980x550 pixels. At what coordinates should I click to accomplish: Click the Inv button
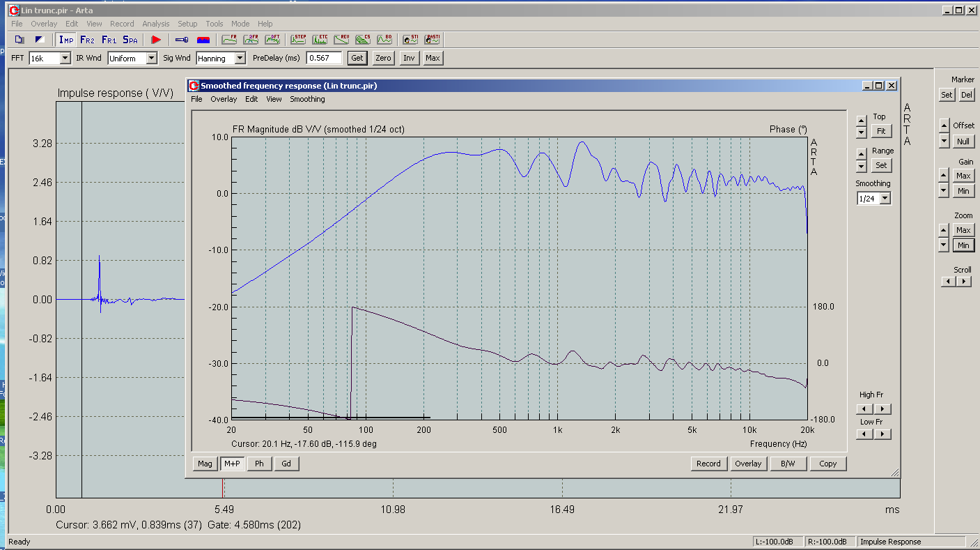pyautogui.click(x=409, y=58)
